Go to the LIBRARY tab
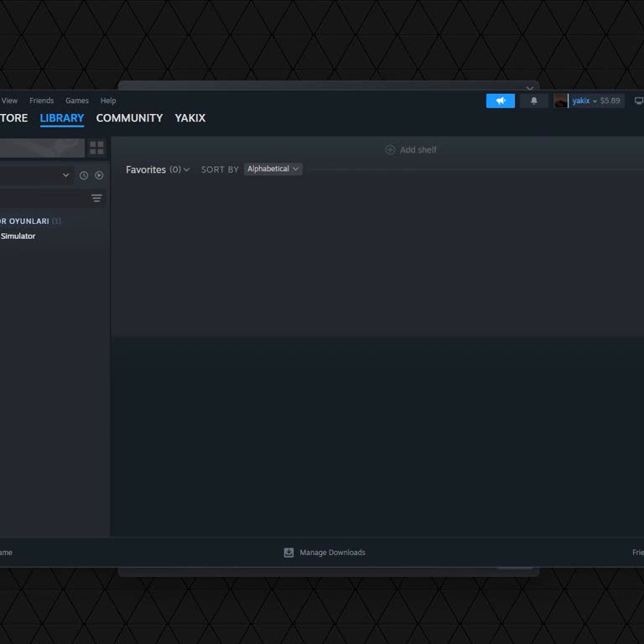The height and width of the screenshot is (644, 644). [x=62, y=118]
